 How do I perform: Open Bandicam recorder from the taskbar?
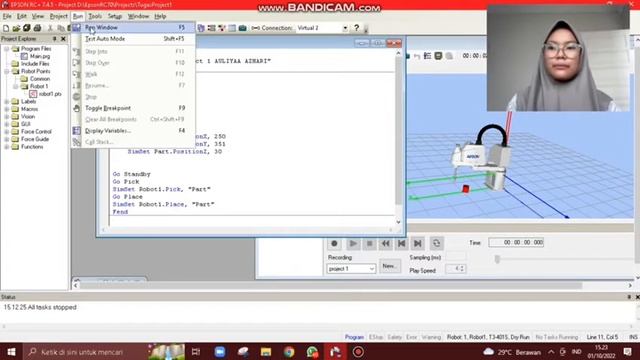358,352
